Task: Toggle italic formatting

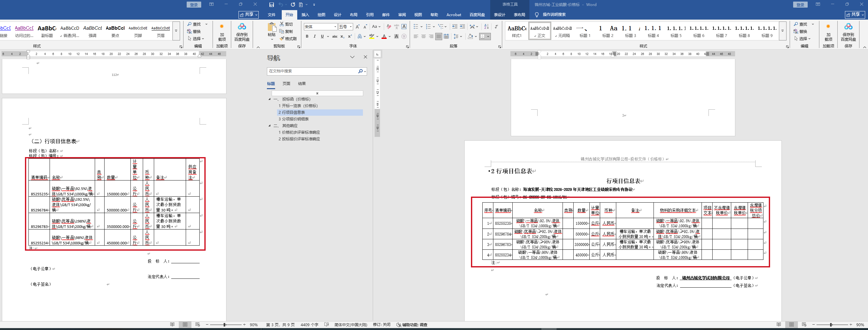Action: click(x=314, y=36)
